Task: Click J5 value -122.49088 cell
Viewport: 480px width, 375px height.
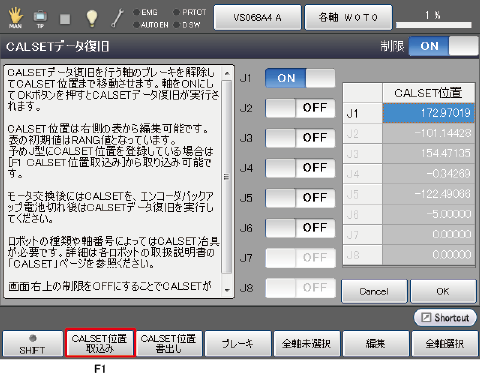Action: 429,194
